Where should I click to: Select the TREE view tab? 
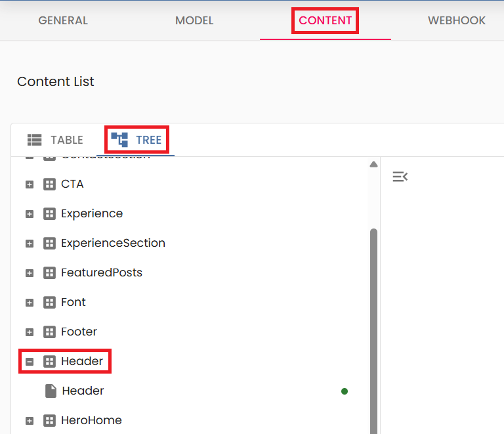(137, 140)
